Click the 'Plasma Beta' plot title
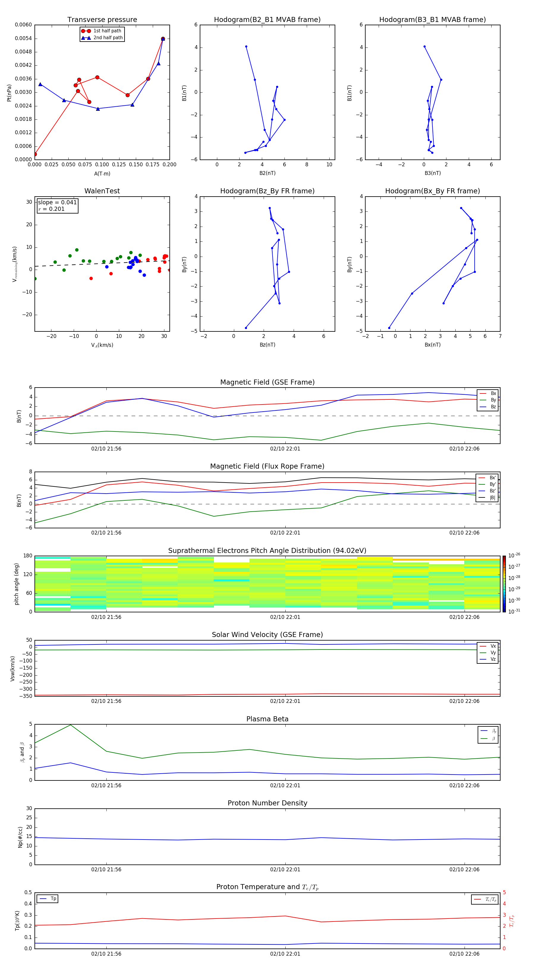535x980 pixels. [267, 719]
